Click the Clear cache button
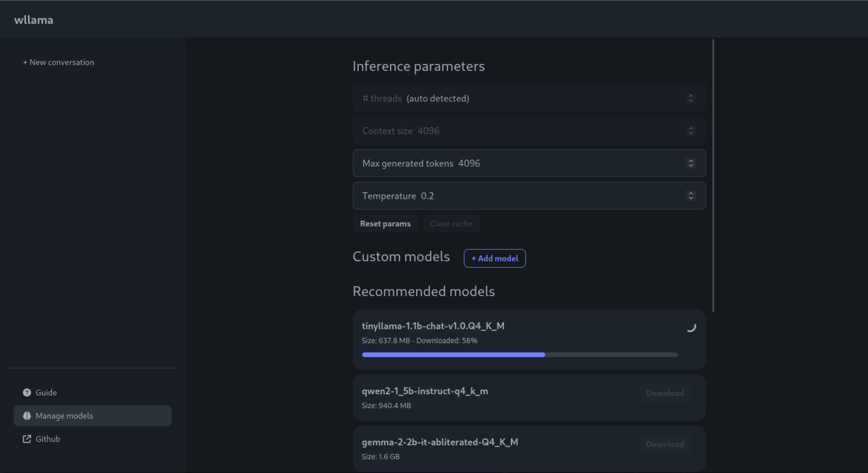868x473 pixels. [451, 224]
